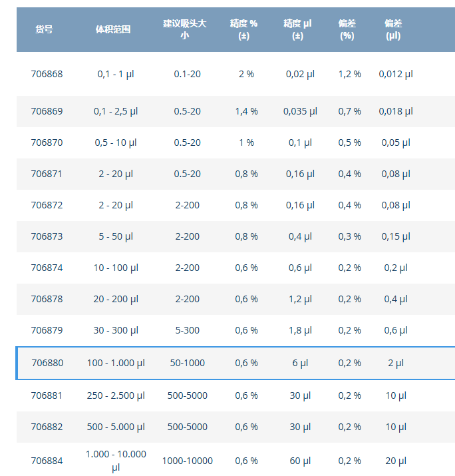Click the 货号 column header

point(45,29)
